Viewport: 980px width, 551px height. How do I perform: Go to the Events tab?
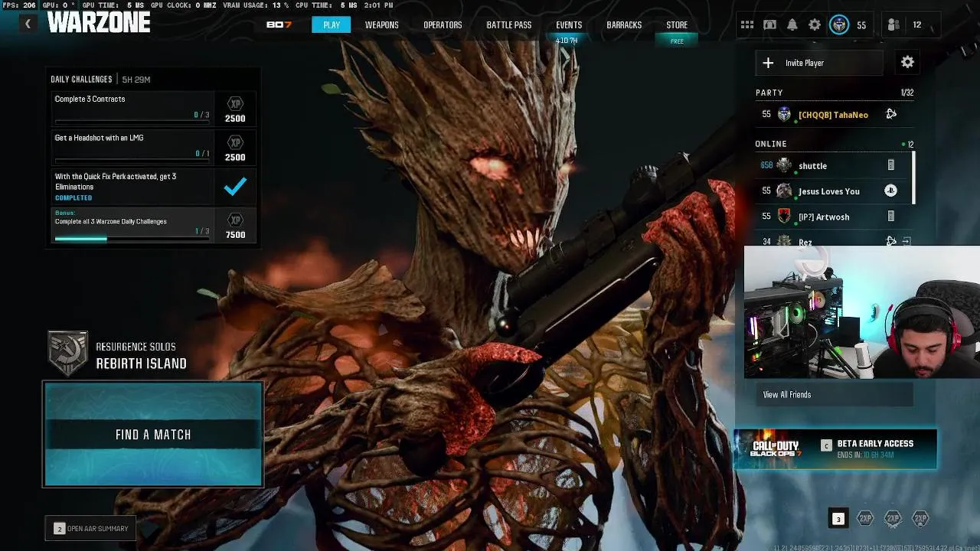(569, 24)
